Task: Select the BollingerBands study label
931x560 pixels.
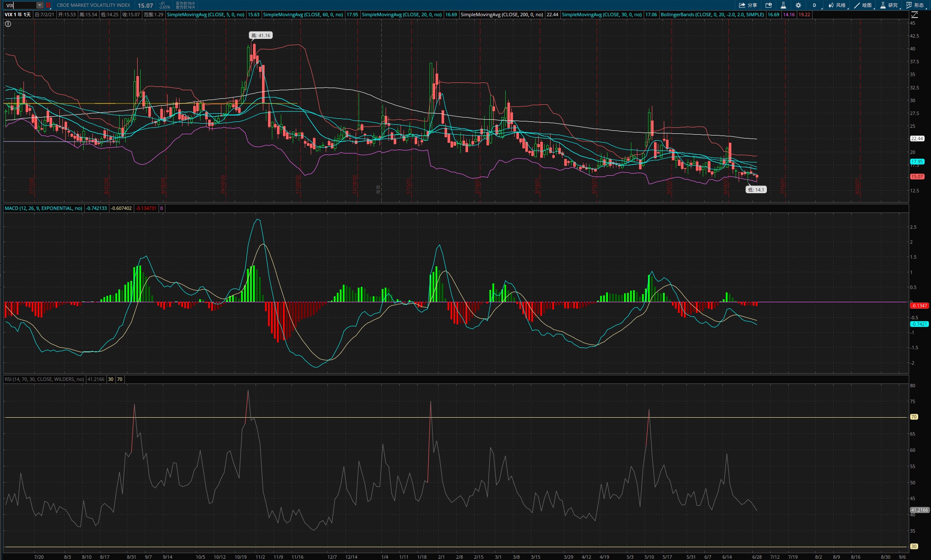Action: coord(712,15)
